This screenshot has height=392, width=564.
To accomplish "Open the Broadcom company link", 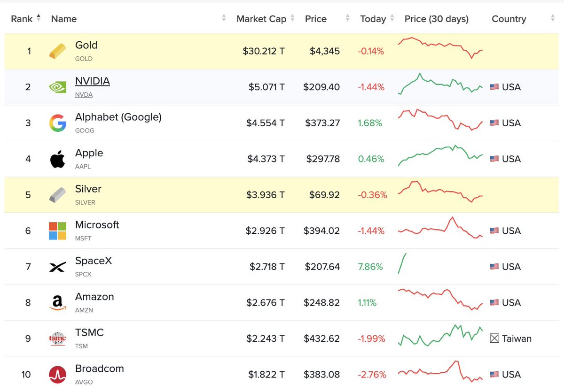I will (x=100, y=369).
